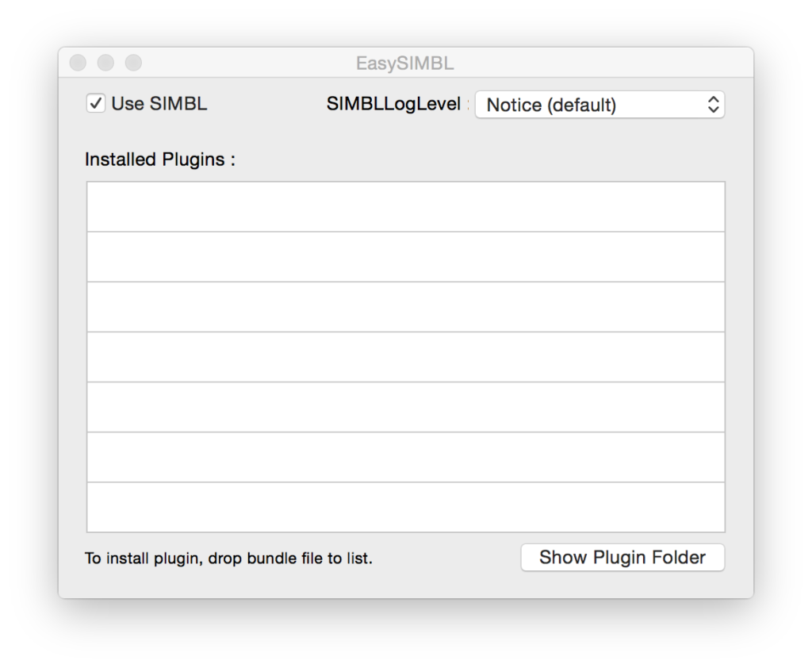Click the EasySIMBL title bar text

[406, 63]
